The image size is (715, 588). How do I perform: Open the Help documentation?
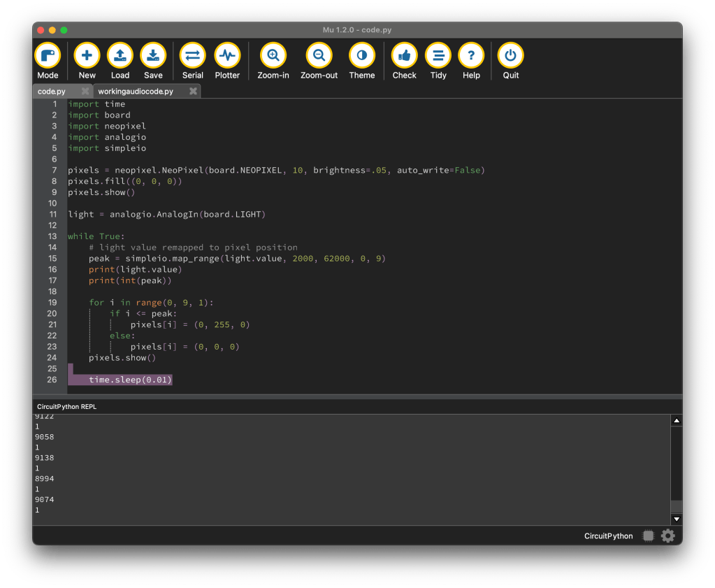pyautogui.click(x=471, y=56)
